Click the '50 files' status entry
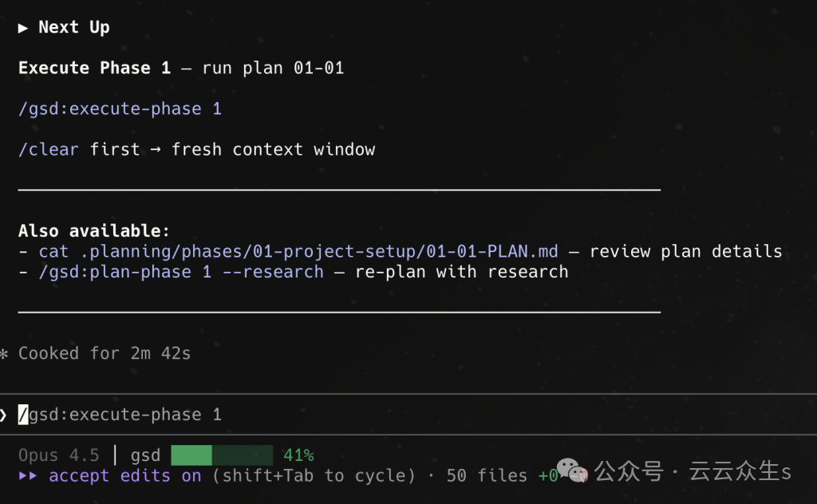 coord(487,475)
